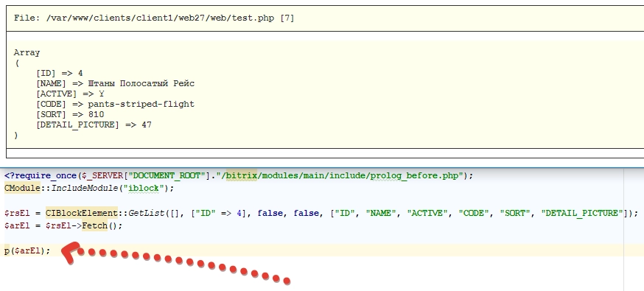
Task: Click the Fetch method call
Action: [94, 225]
